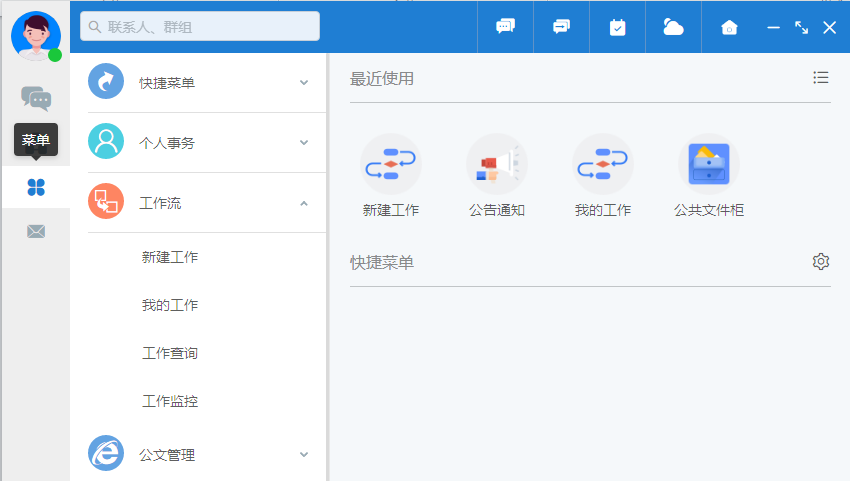Select 新建工作 in the workflow submenu
Screen dimensions: 850x481
coord(170,257)
